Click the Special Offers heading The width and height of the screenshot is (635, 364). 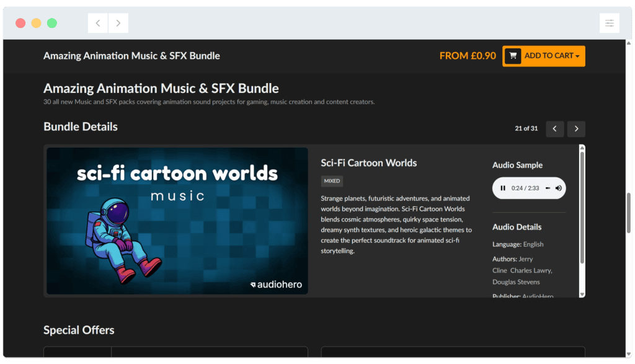click(x=79, y=331)
